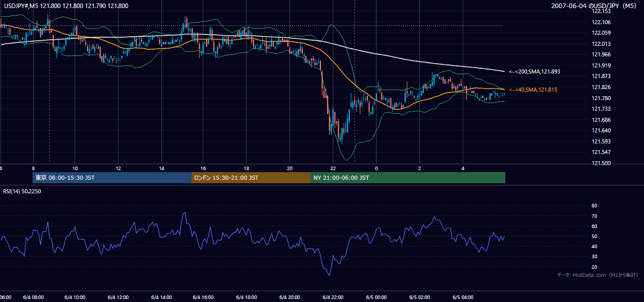Image resolution: width=644 pixels, height=302 pixels.
Task: Click the 6/4 14:00 bottom time label
Action: tap(161, 297)
